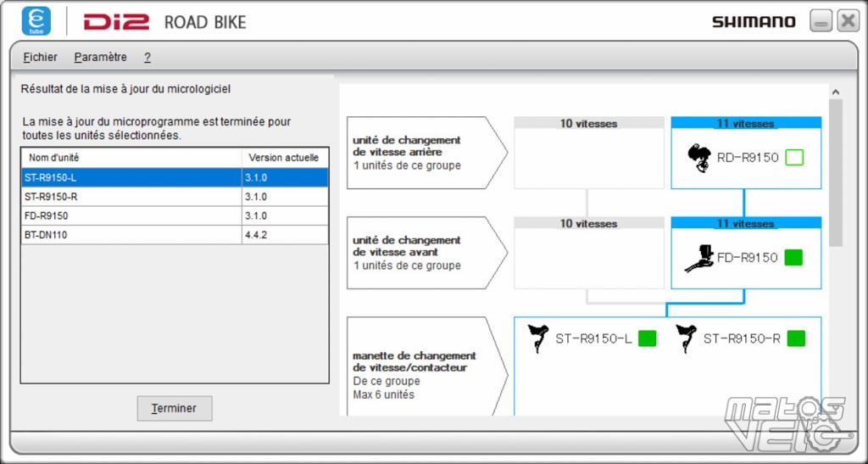Click the scrollbar up arrow in diagram panel

pyautogui.click(x=835, y=92)
